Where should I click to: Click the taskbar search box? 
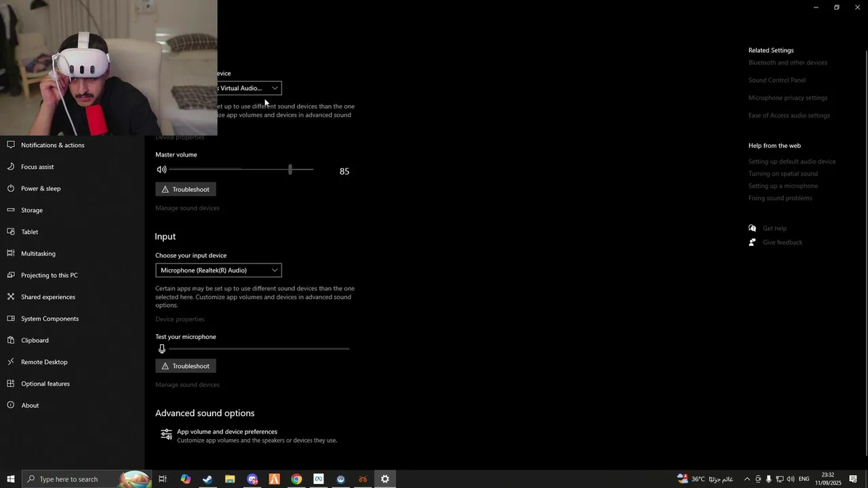pos(86,479)
